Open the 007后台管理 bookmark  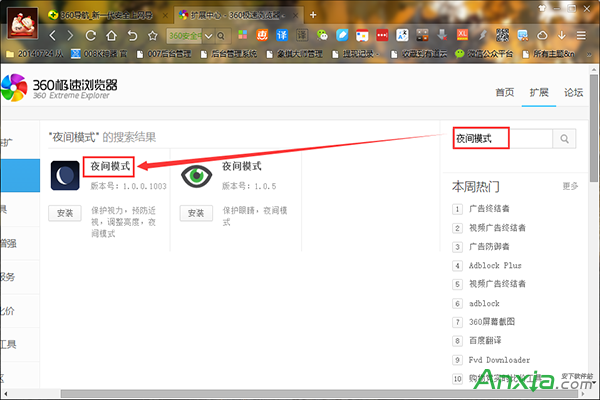pyautogui.click(x=164, y=54)
